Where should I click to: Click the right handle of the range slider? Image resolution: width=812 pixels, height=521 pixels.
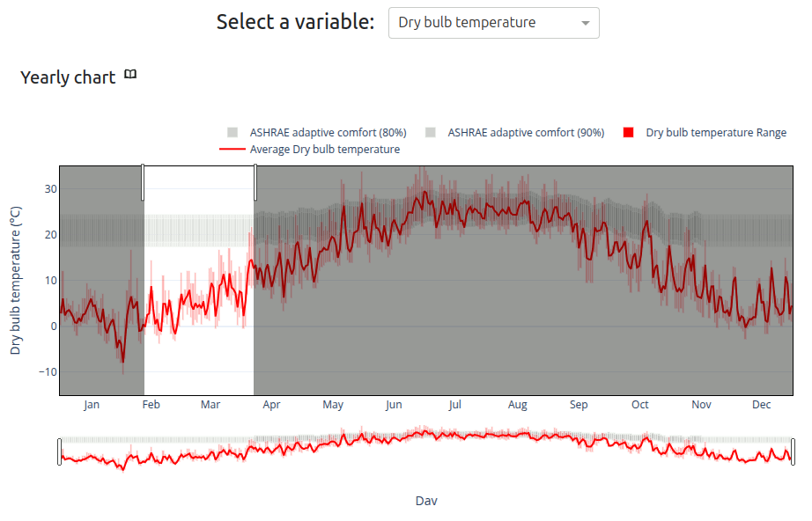tap(793, 451)
